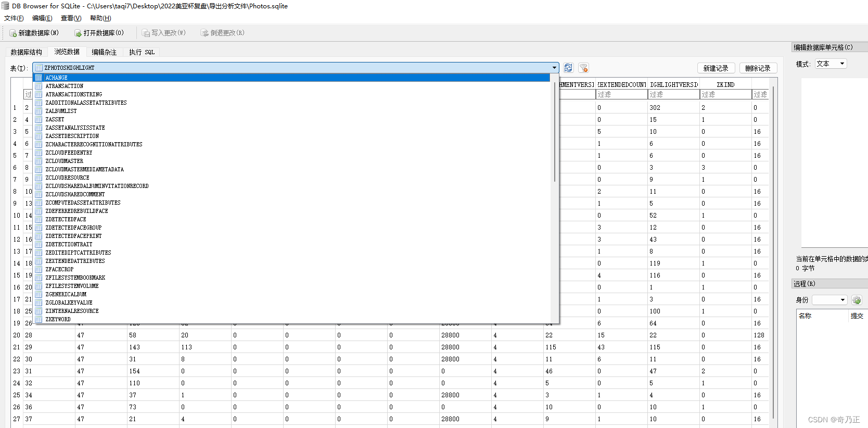Open the 文件(F) menu

(x=14, y=18)
